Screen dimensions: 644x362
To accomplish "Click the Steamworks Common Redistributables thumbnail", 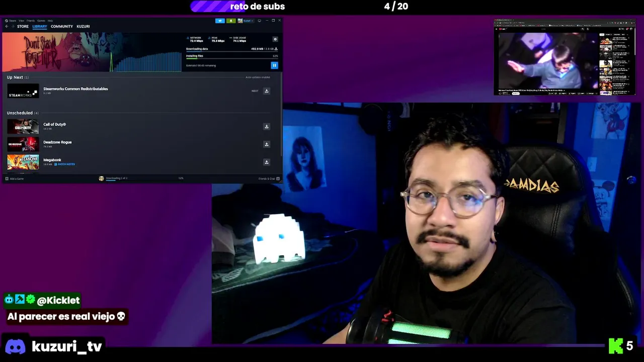I will pyautogui.click(x=23, y=91).
